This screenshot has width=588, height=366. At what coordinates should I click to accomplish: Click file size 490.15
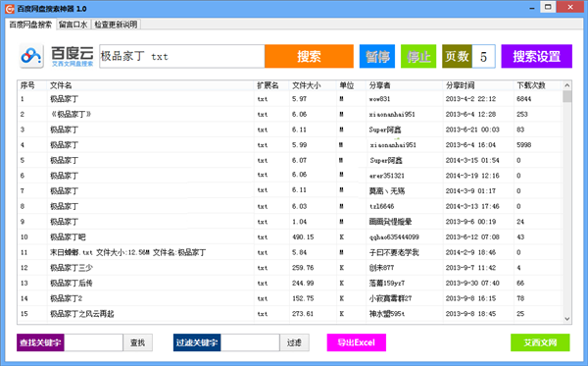(303, 236)
